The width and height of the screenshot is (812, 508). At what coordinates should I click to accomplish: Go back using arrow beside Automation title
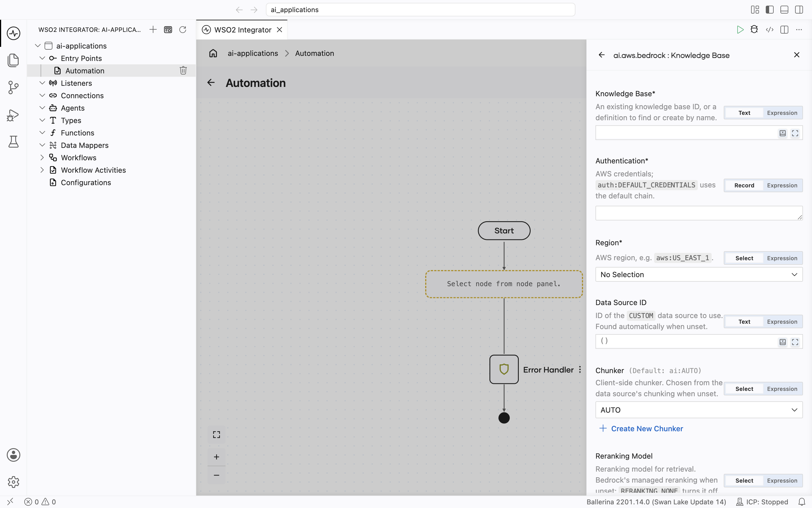pyautogui.click(x=211, y=83)
